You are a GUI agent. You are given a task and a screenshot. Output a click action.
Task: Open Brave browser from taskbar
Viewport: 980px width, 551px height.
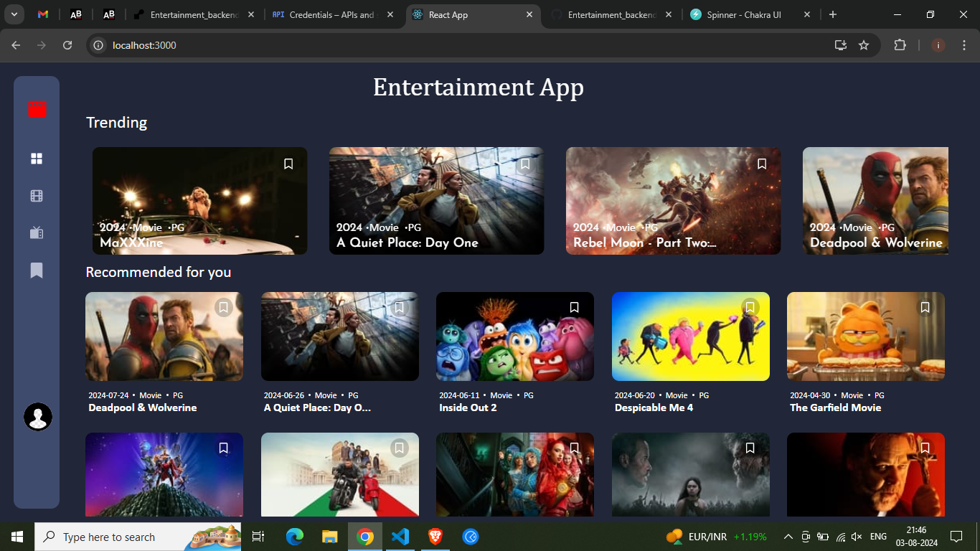pos(435,537)
